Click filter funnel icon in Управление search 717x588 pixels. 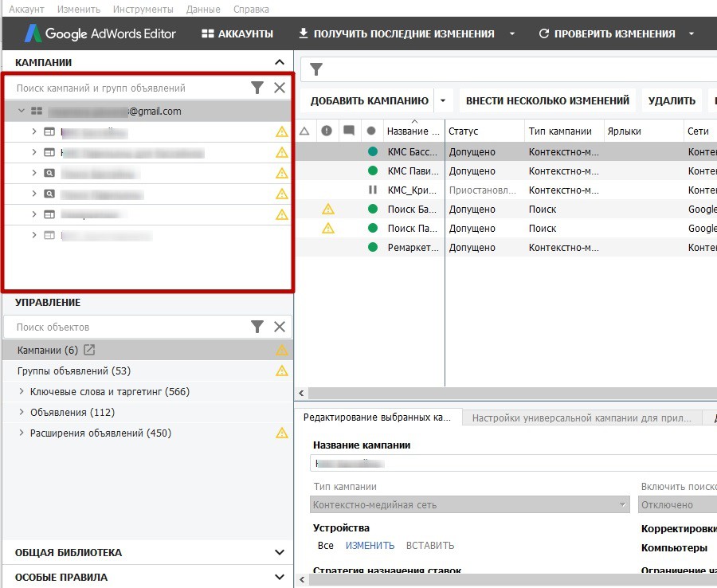pos(257,327)
